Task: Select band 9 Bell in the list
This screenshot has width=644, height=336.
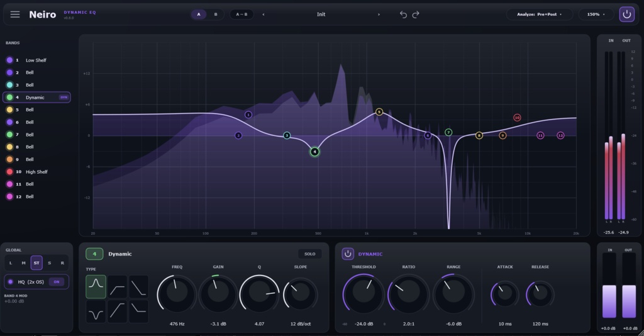Action: [36, 159]
